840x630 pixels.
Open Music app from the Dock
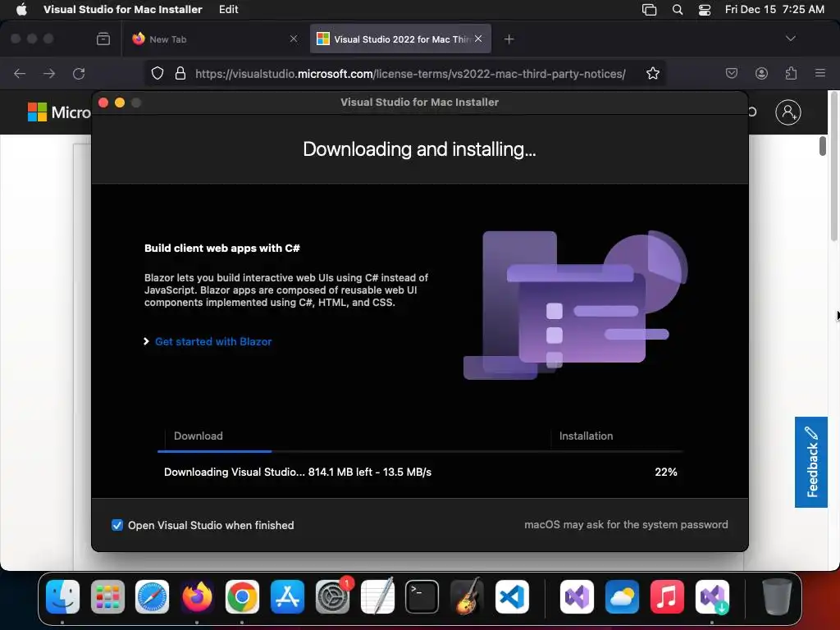pos(667,596)
